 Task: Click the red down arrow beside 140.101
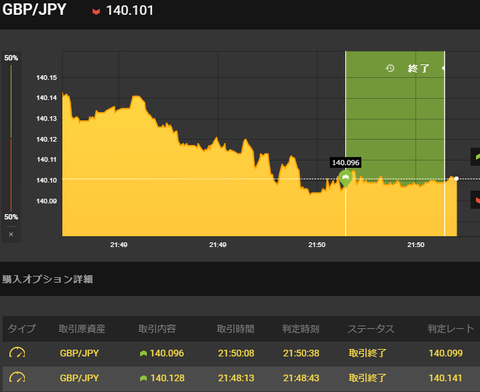[x=96, y=12]
